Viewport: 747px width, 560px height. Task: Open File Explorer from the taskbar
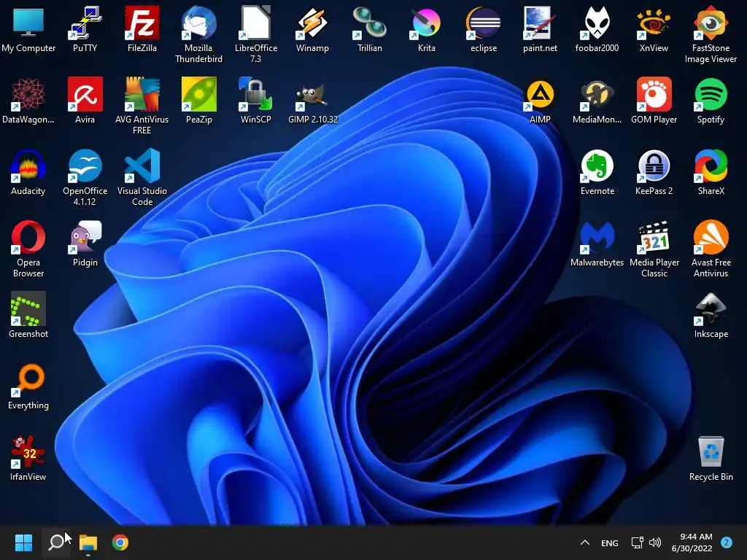pos(88,542)
